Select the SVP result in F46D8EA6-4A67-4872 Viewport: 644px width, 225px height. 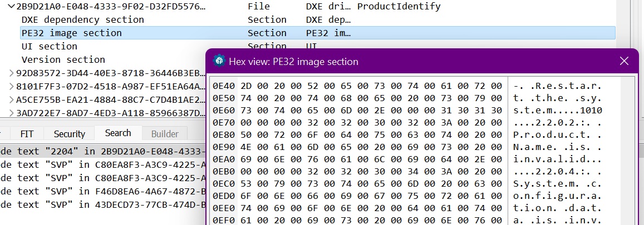(102, 191)
